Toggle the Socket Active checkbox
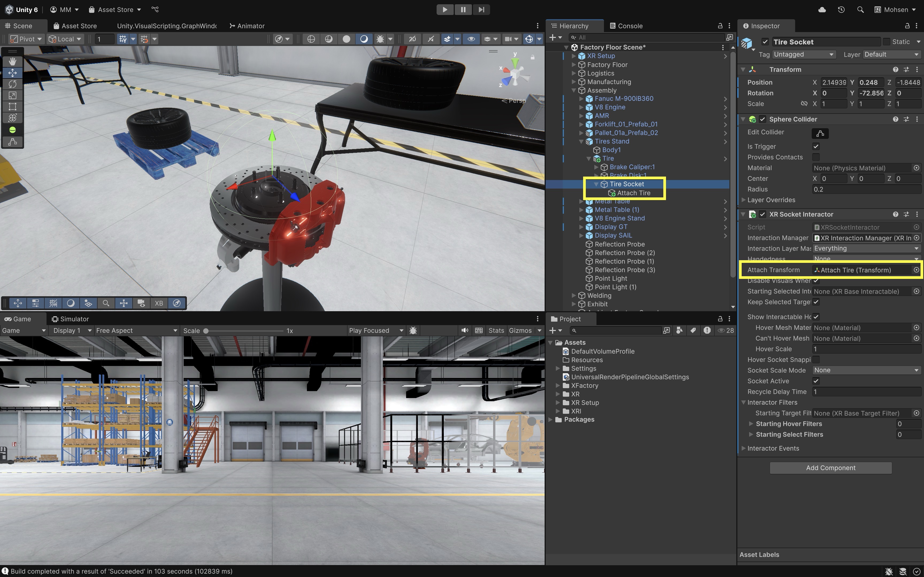924x577 pixels. click(816, 381)
